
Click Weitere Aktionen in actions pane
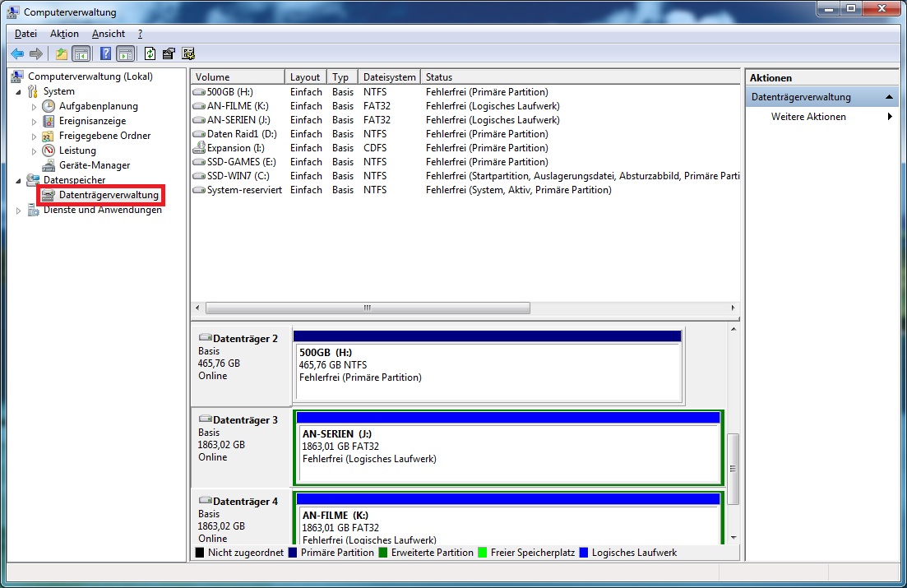[808, 117]
